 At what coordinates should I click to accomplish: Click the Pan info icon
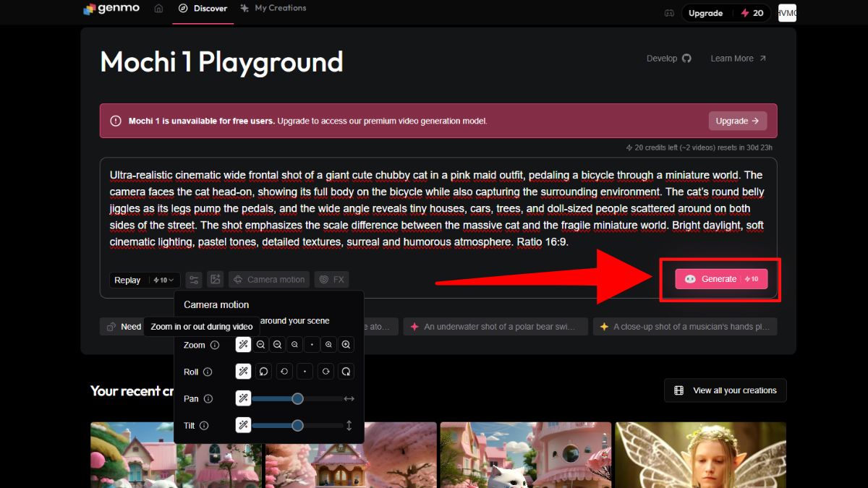tap(208, 399)
